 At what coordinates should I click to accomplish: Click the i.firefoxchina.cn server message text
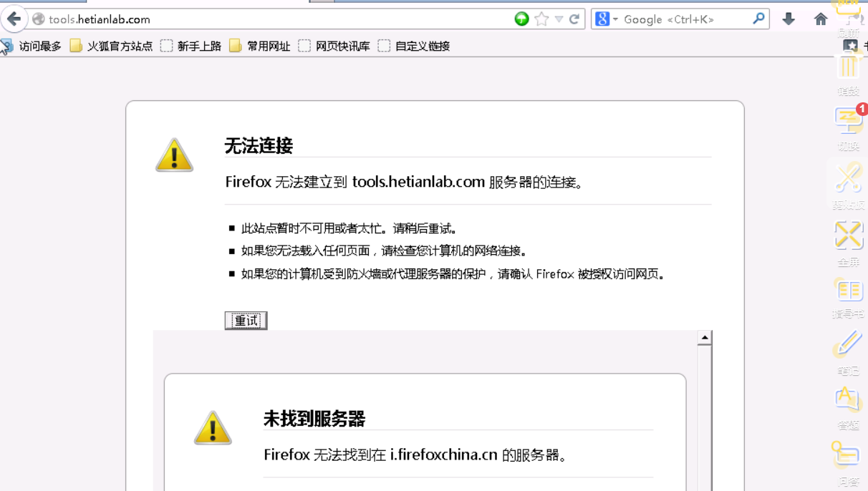(x=415, y=454)
